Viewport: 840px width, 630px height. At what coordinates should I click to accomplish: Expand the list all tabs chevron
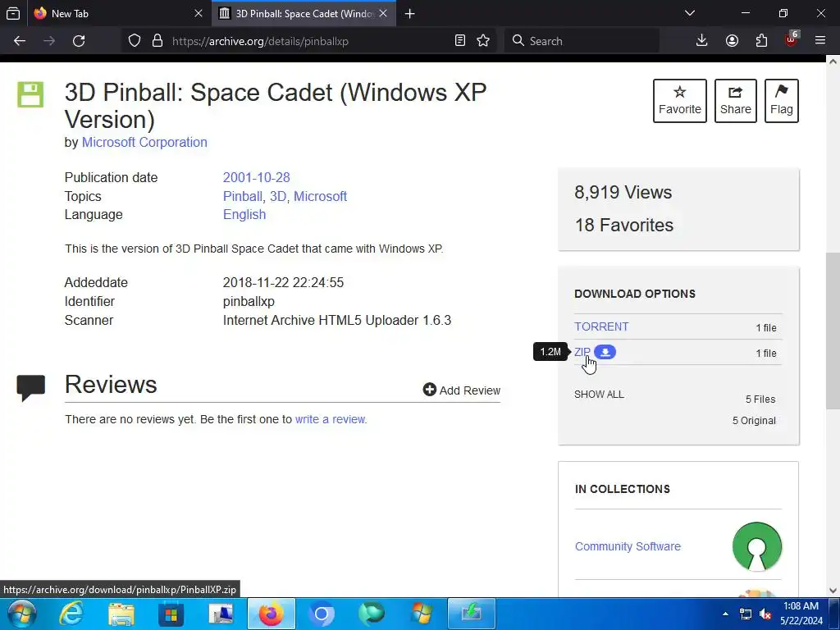point(690,13)
